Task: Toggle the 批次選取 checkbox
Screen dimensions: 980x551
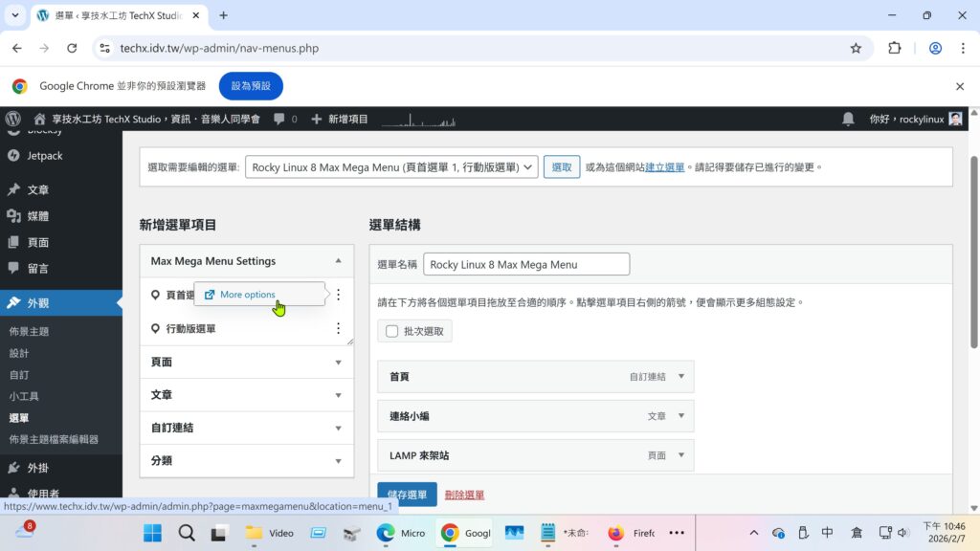Action: [392, 331]
